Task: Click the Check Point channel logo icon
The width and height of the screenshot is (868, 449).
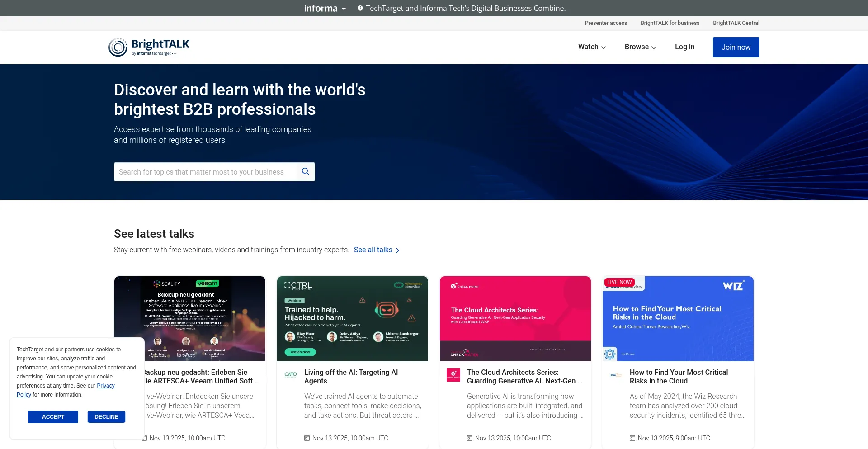Action: 453,374
